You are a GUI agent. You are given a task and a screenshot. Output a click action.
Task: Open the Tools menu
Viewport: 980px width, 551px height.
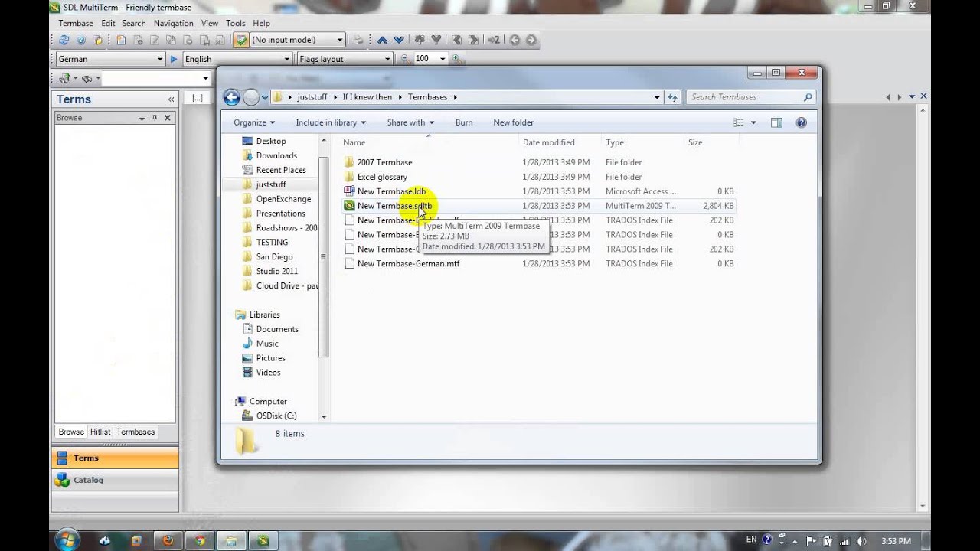(235, 24)
